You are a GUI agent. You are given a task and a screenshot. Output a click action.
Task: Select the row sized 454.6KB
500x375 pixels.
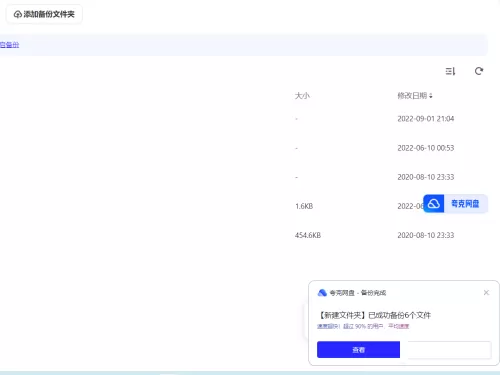308,235
